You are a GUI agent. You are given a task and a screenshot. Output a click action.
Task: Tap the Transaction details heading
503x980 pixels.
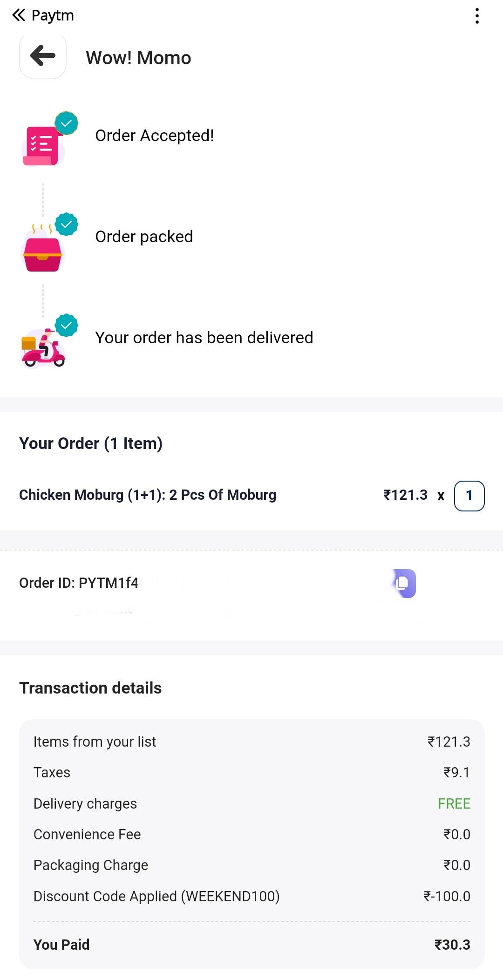click(x=90, y=688)
